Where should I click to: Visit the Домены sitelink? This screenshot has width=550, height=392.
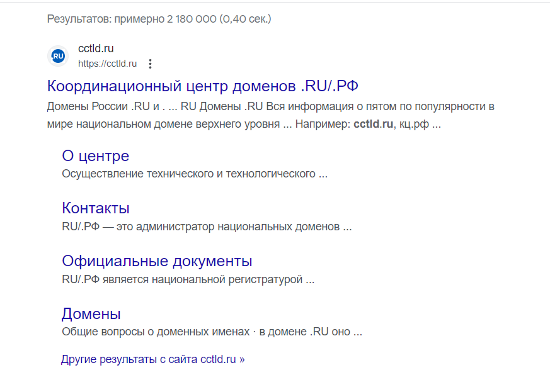click(x=91, y=314)
